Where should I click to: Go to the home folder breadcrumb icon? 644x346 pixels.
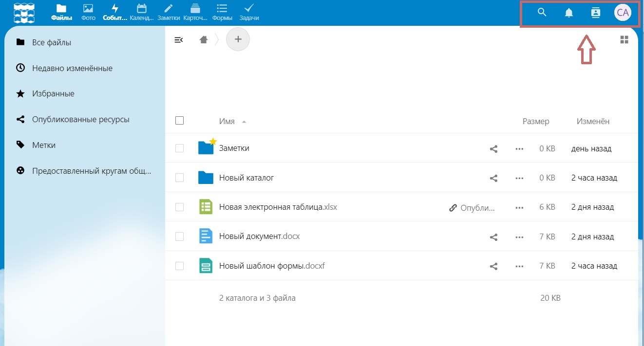tap(204, 40)
